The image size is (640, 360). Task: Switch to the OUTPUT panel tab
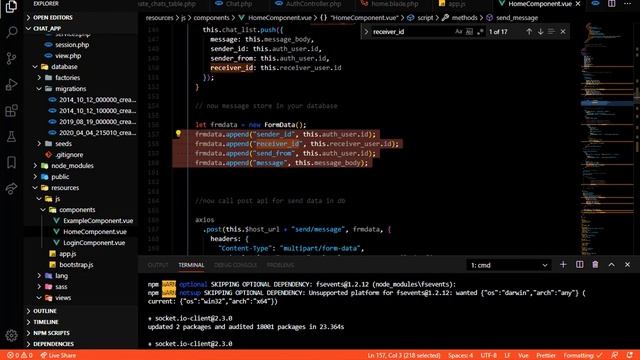[158, 265]
